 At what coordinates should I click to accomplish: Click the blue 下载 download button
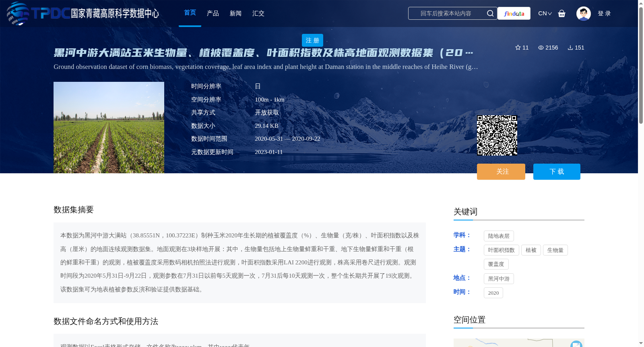click(x=557, y=172)
